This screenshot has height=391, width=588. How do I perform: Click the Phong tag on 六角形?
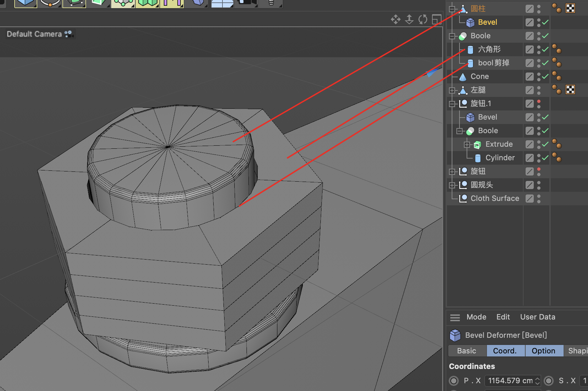tap(556, 49)
